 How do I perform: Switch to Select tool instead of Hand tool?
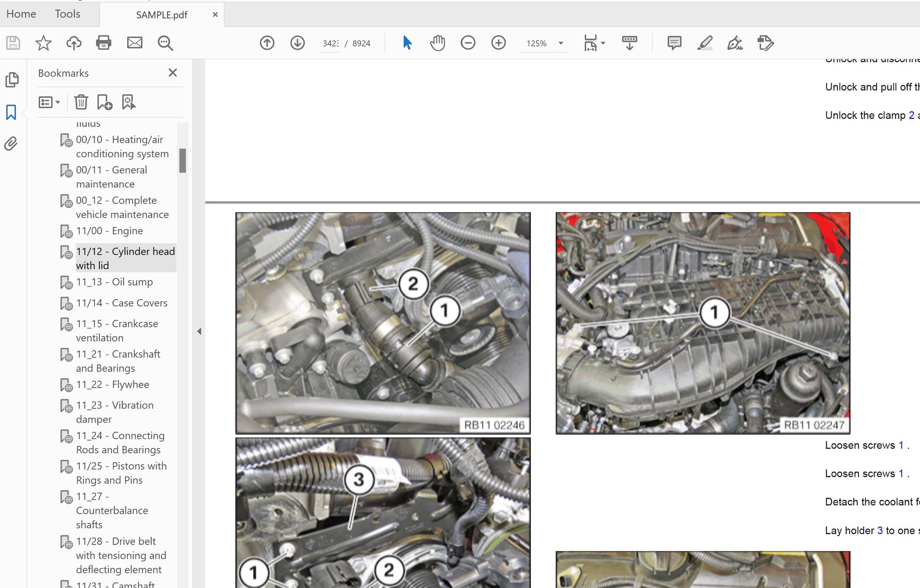pyautogui.click(x=407, y=43)
